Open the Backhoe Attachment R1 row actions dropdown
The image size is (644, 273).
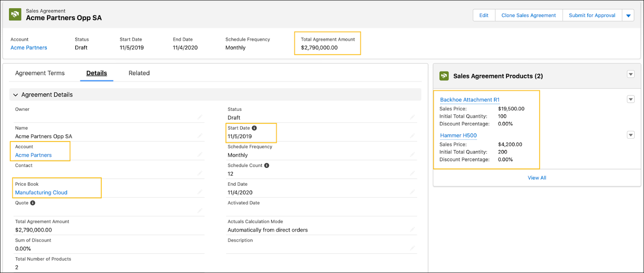tap(631, 99)
